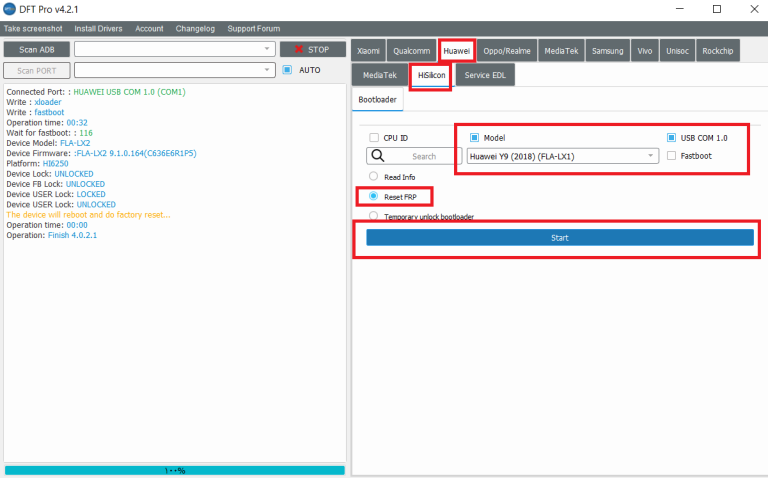The width and height of the screenshot is (768, 478).
Task: Open the Support Forum menu
Action: click(254, 28)
